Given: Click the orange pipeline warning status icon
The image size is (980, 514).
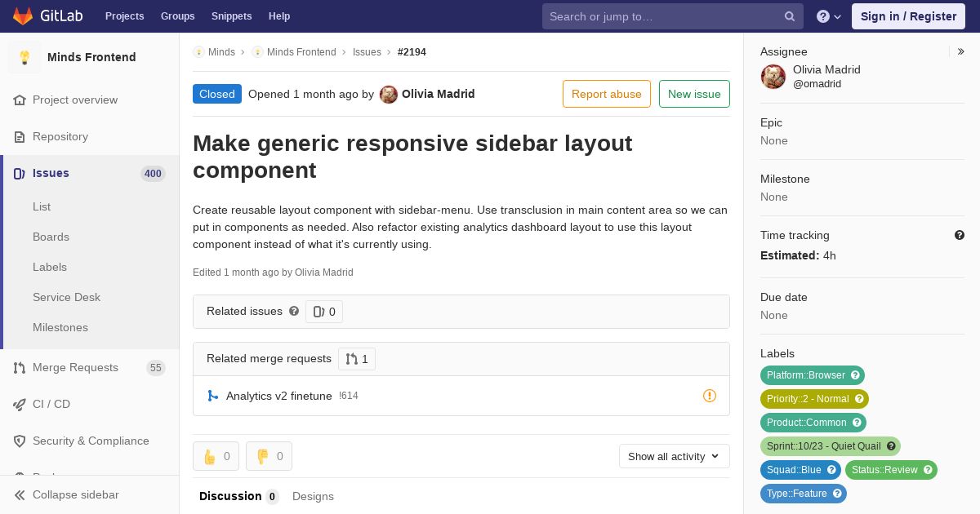Looking at the screenshot, I should click(710, 396).
